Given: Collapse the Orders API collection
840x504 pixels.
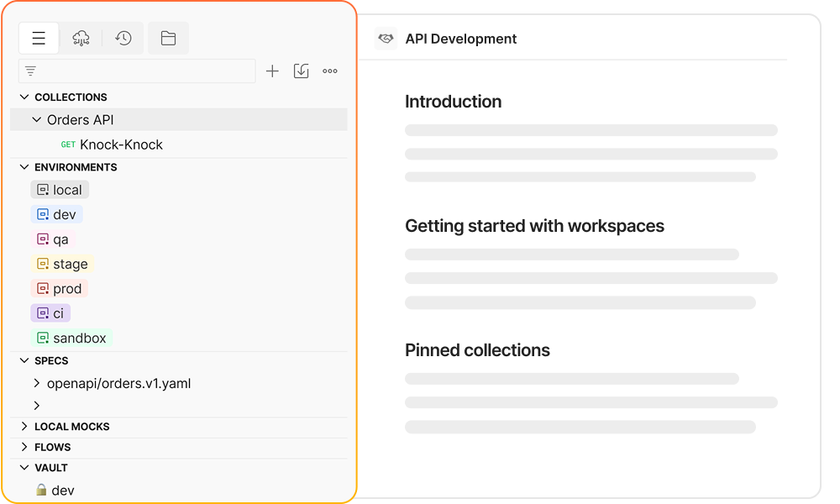Looking at the screenshot, I should pos(36,120).
